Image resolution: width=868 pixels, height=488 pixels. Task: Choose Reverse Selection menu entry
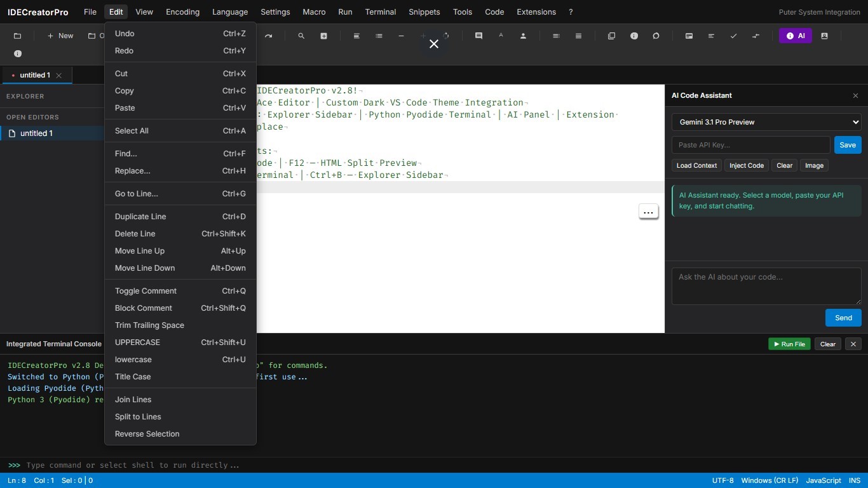click(180, 434)
